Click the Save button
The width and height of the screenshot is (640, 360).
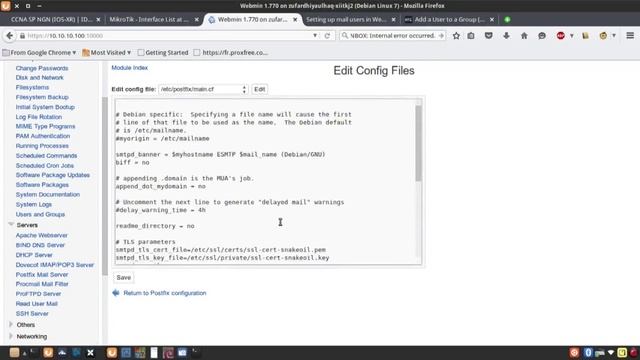(x=124, y=278)
